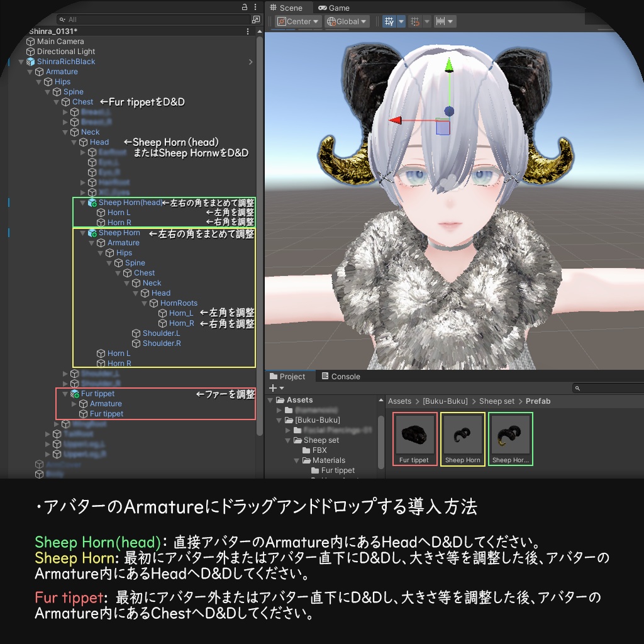Select the Sheep Horn thumbnail in Prefab folder
644x644 pixels.
pos(462,434)
